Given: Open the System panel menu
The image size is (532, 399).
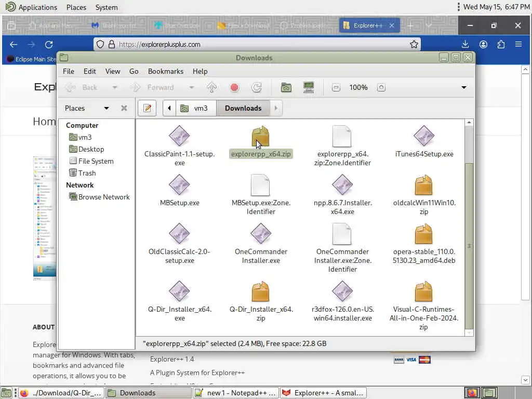Looking at the screenshot, I should [x=106, y=7].
